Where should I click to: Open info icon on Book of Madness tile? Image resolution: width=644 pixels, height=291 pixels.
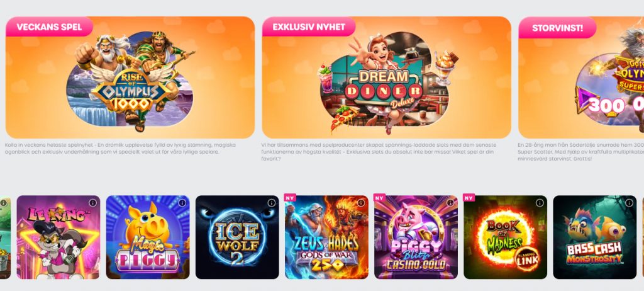[x=540, y=203]
